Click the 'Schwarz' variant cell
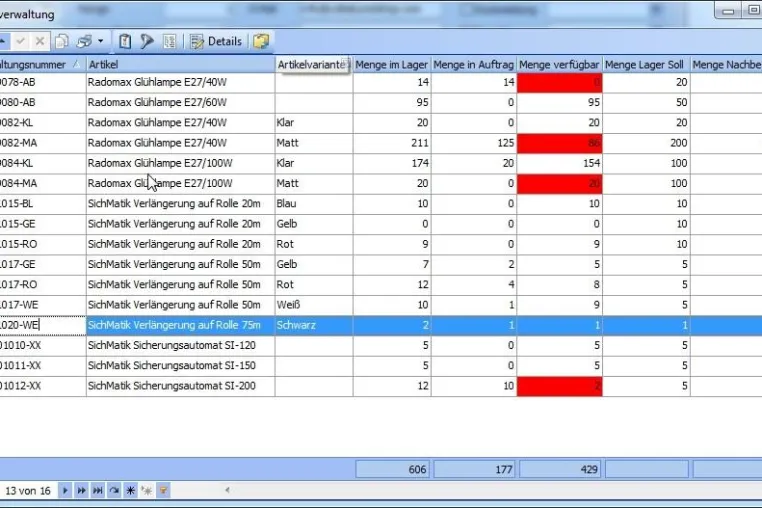 click(x=314, y=325)
